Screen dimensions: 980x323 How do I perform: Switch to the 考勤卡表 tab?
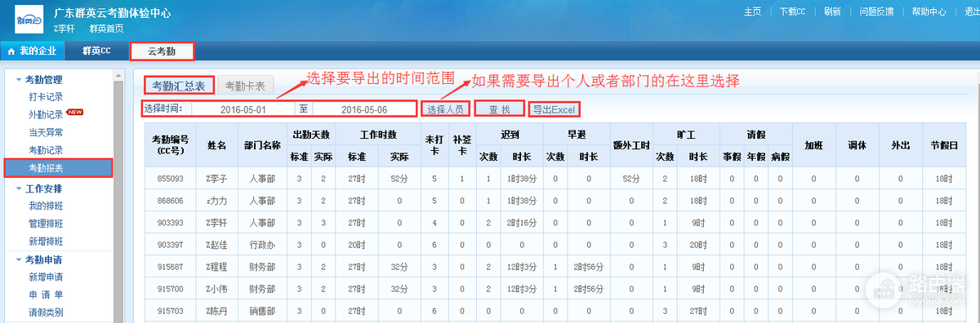pyautogui.click(x=246, y=86)
